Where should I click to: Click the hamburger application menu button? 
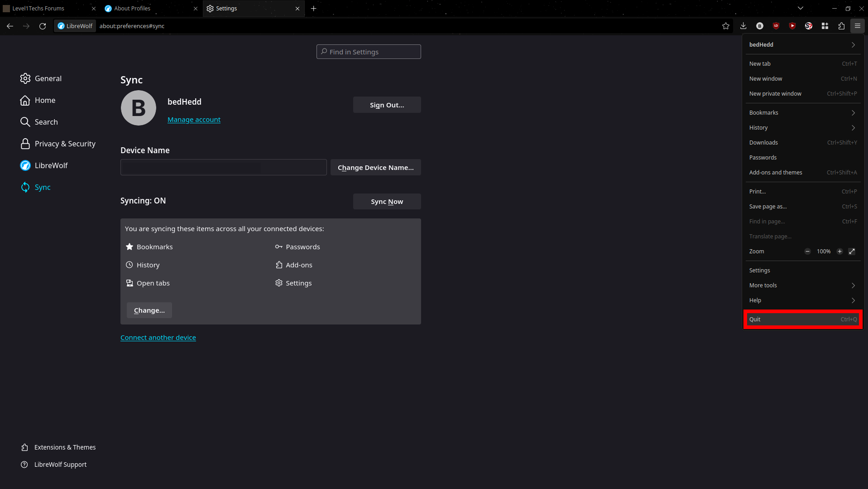click(858, 26)
